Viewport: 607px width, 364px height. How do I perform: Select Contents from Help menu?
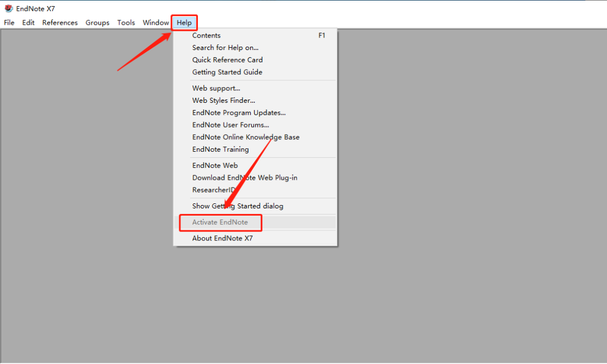click(x=256, y=35)
